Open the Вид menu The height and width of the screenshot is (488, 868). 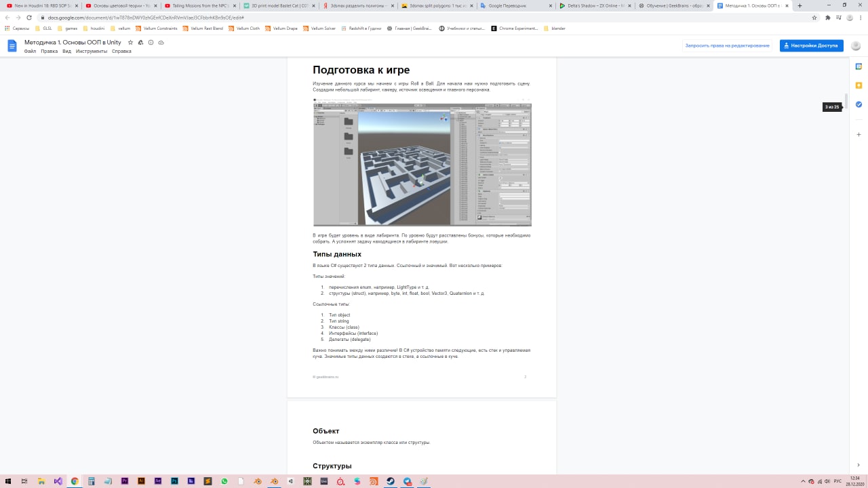[66, 52]
